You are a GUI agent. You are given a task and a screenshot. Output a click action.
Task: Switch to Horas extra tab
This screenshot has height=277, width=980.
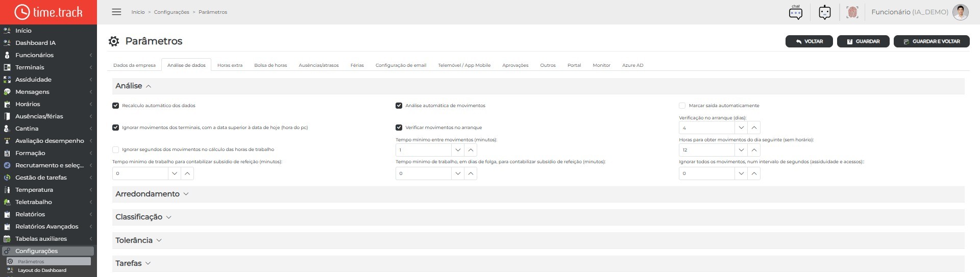coord(230,65)
